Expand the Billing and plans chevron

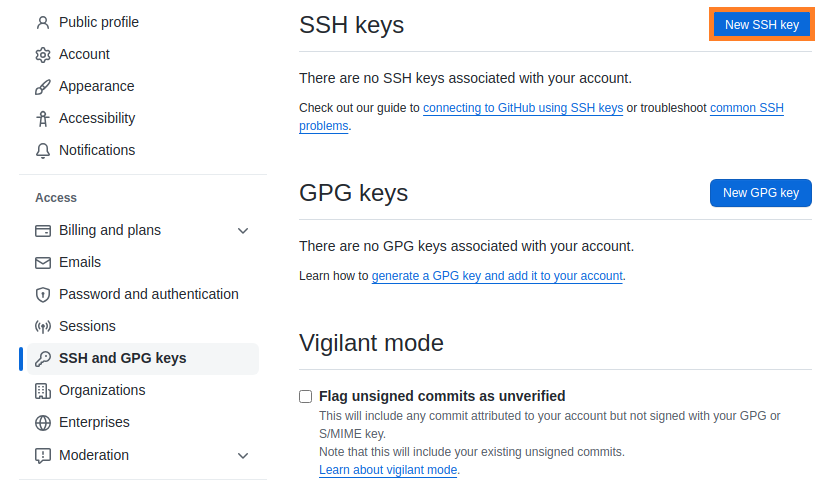(242, 230)
